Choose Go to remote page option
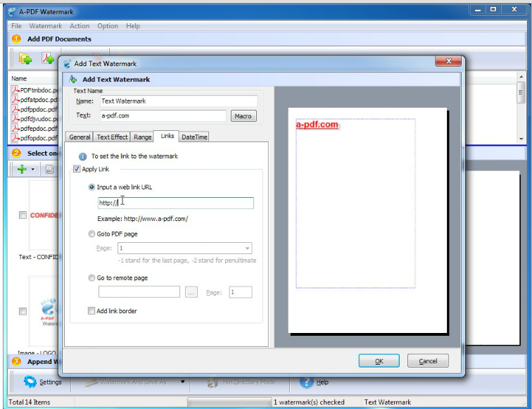This screenshot has height=409, width=532. tap(91, 278)
